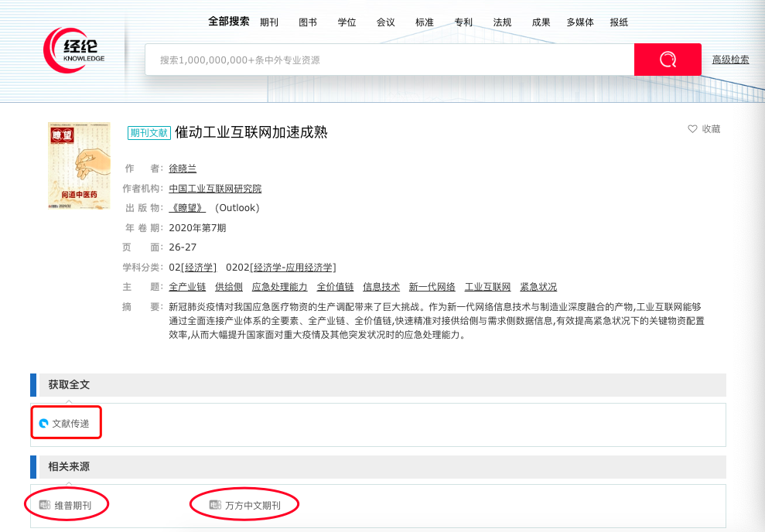Switch to the 学位 category tab
Viewport: 765px width, 532px height.
pyautogui.click(x=347, y=22)
